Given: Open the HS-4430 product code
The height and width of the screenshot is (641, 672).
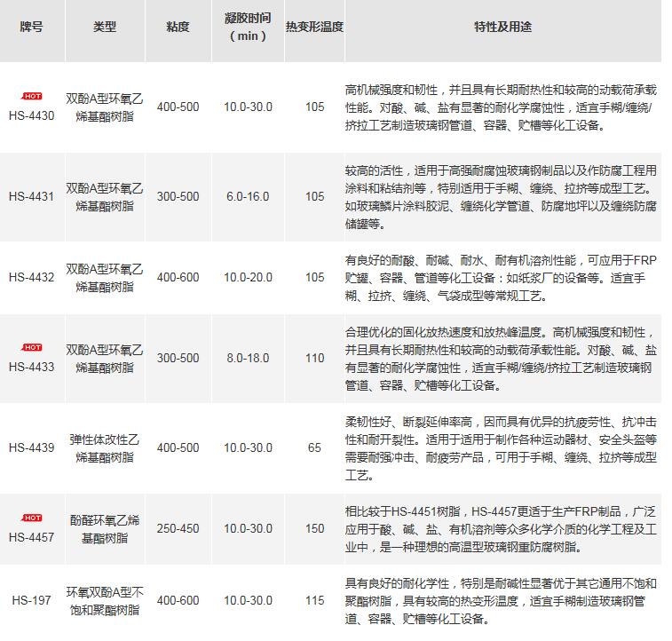Looking at the screenshot, I should [x=32, y=115].
